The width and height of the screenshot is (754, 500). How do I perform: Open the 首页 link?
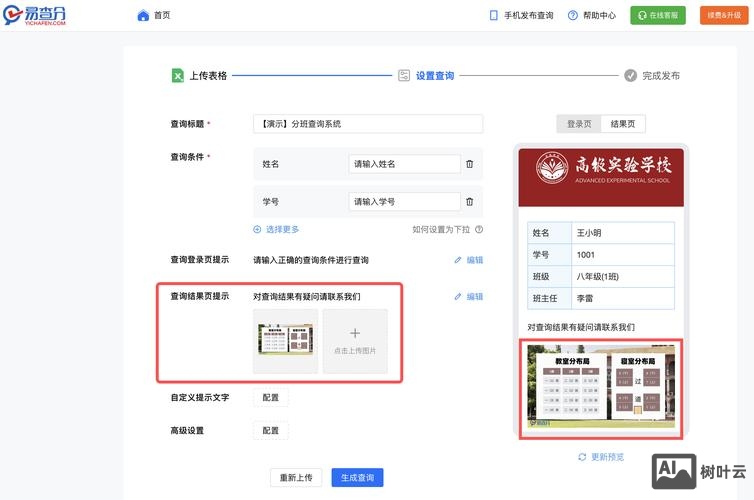(162, 15)
